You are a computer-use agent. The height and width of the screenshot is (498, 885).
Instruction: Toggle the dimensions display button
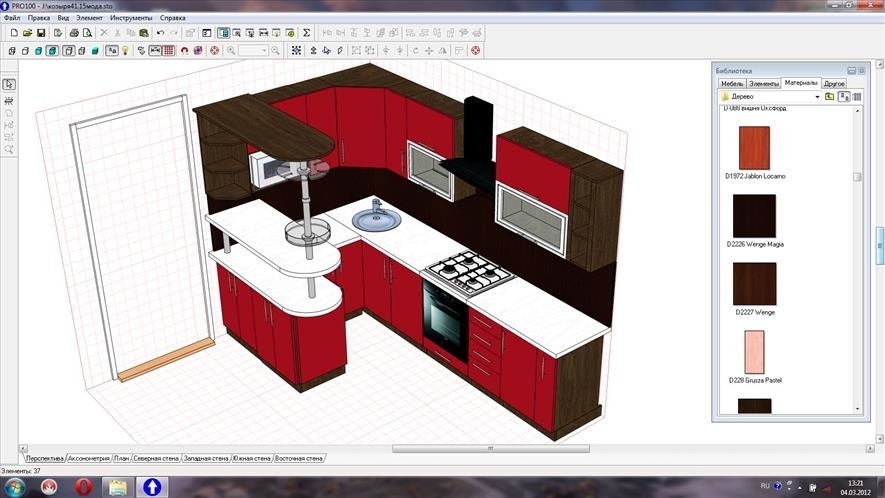point(155,51)
